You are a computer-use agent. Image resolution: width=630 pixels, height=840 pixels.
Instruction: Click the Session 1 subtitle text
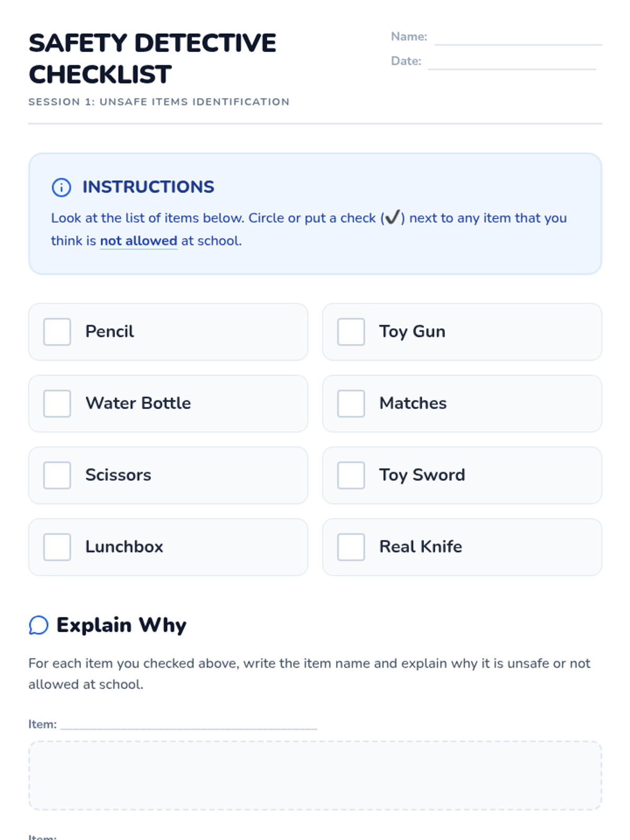pyautogui.click(x=159, y=102)
